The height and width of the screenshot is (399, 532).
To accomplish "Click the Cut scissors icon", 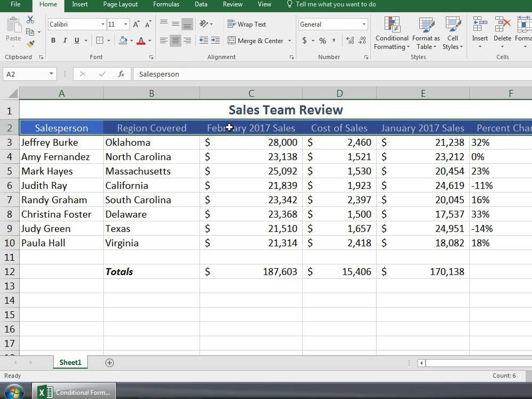I will pos(30,20).
